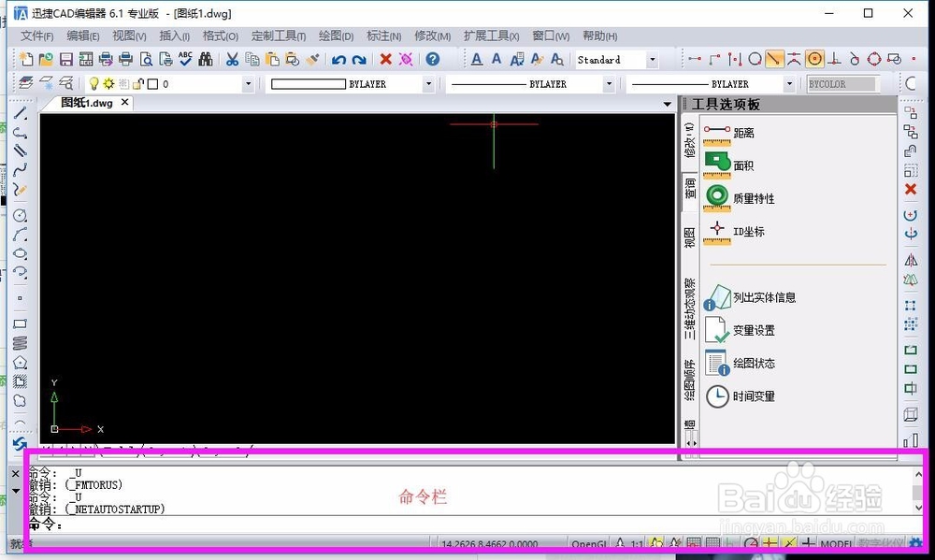This screenshot has width=935, height=560.
Task: Click the 距离 distance measuring tool
Action: tap(728, 134)
